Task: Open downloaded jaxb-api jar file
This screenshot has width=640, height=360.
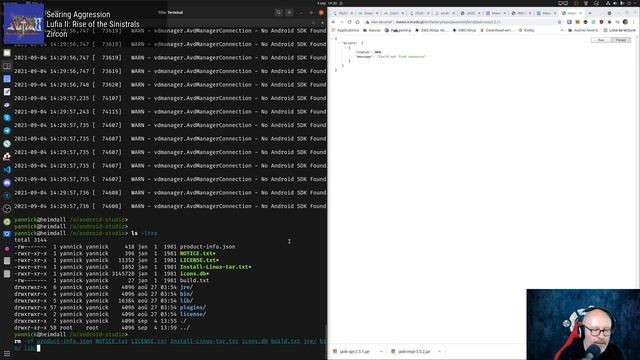Action: [351, 351]
